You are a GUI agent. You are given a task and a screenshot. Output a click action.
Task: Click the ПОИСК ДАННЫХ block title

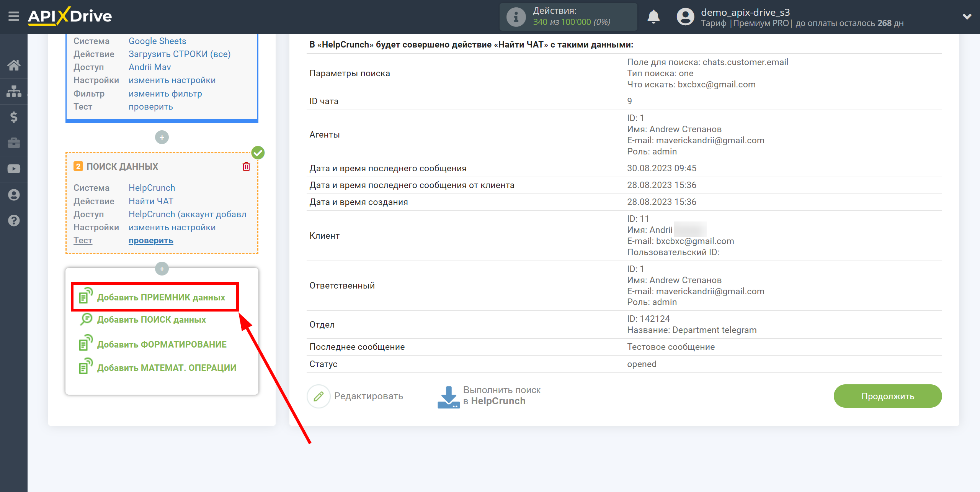122,167
